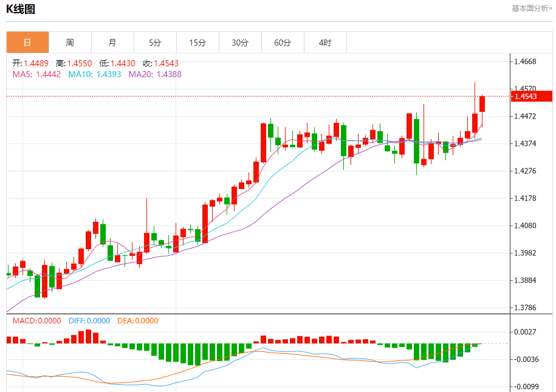Click the 开: 1.4489 open price text
This screenshot has width=556, height=392.
coord(30,63)
